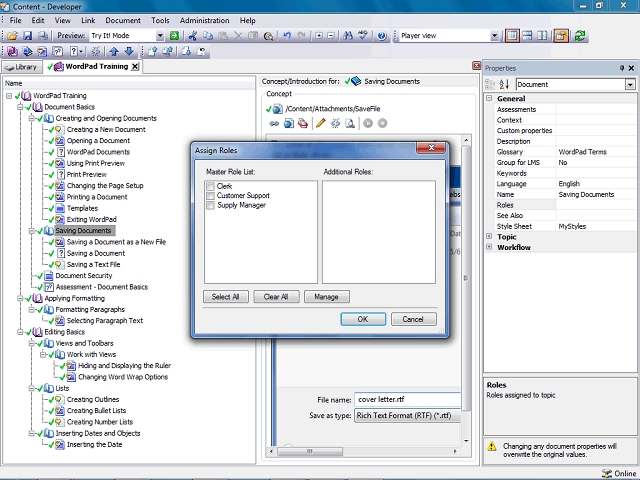
Task: Open the Edit menu
Action: [38, 20]
